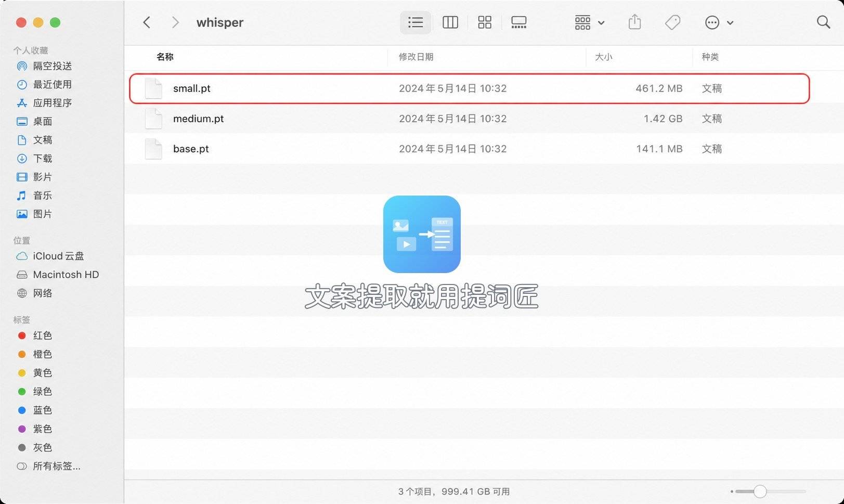Go forward with the right chevron

click(x=175, y=22)
